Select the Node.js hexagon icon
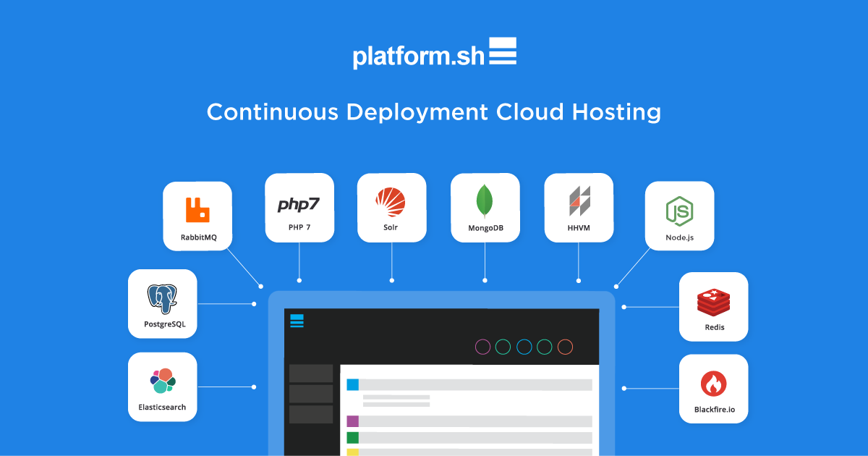Screen dimensions: 868x456 click(679, 211)
